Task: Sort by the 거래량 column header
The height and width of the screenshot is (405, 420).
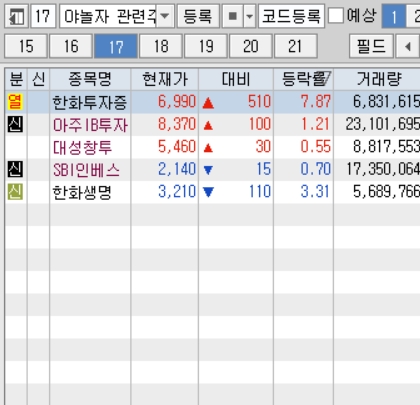Action: pyautogui.click(x=377, y=79)
